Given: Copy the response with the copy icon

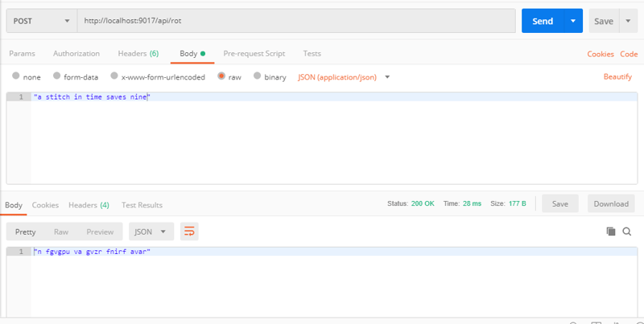Looking at the screenshot, I should coord(611,232).
